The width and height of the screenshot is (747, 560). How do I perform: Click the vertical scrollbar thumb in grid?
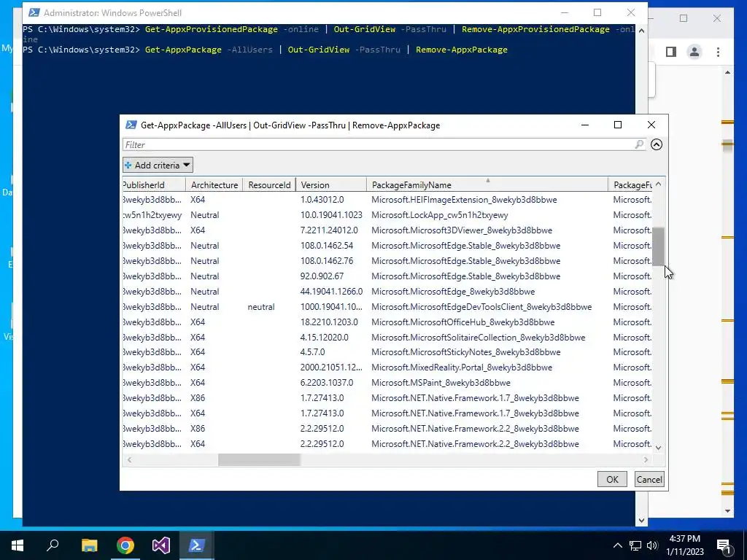(659, 246)
